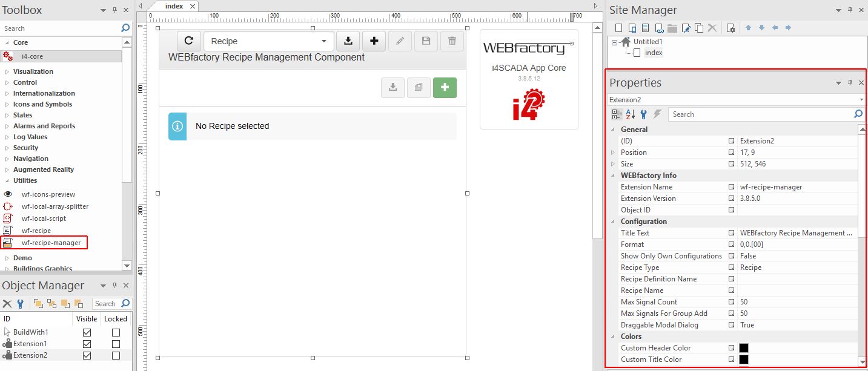Click the download button beside the Recipe dropdown

[348, 41]
